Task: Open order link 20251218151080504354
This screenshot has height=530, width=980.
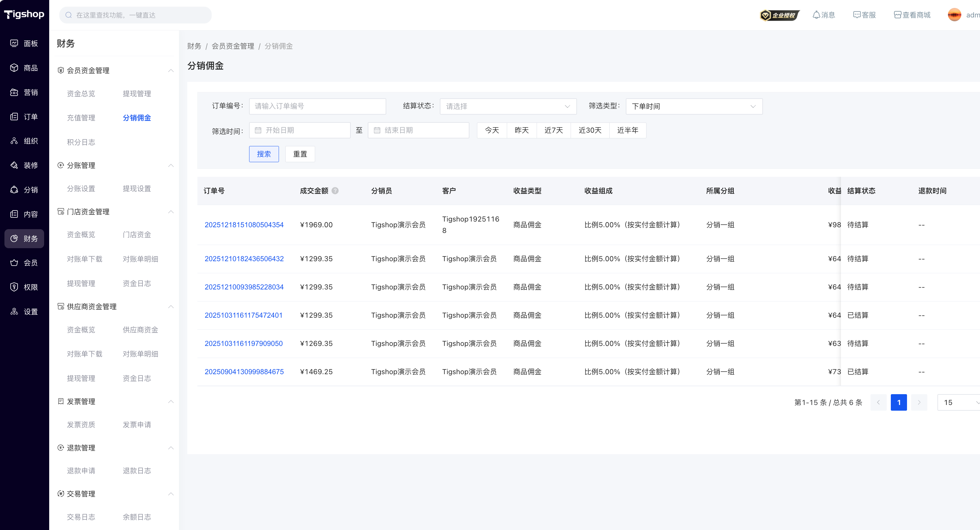Action: pos(244,224)
